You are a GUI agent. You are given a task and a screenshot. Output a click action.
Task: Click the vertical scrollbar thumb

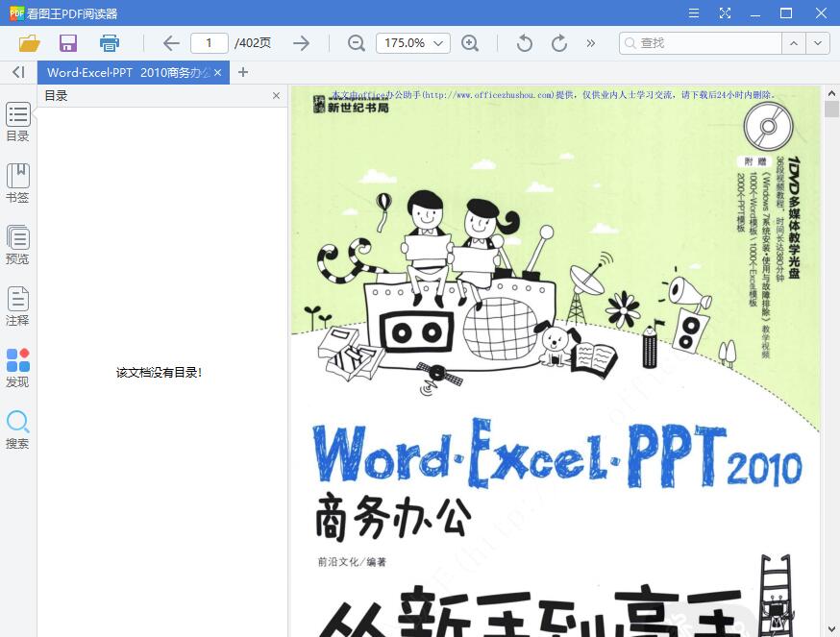[831, 109]
